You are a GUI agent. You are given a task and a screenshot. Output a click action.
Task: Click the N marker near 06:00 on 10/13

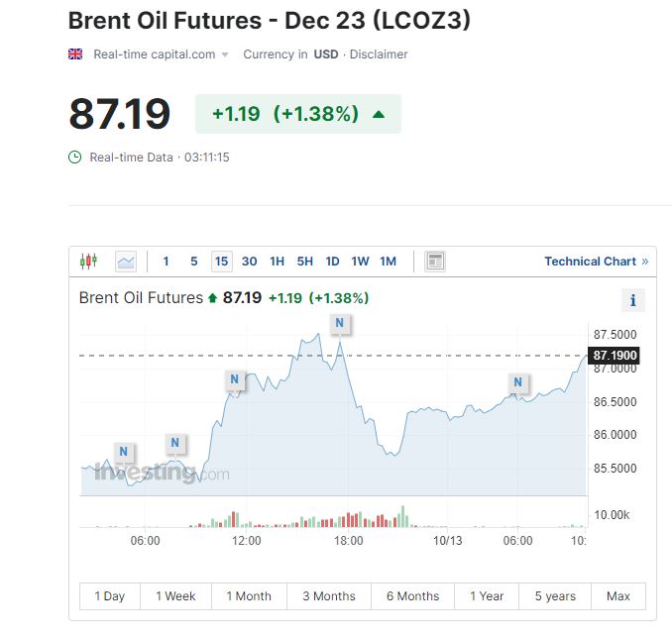pos(517,382)
